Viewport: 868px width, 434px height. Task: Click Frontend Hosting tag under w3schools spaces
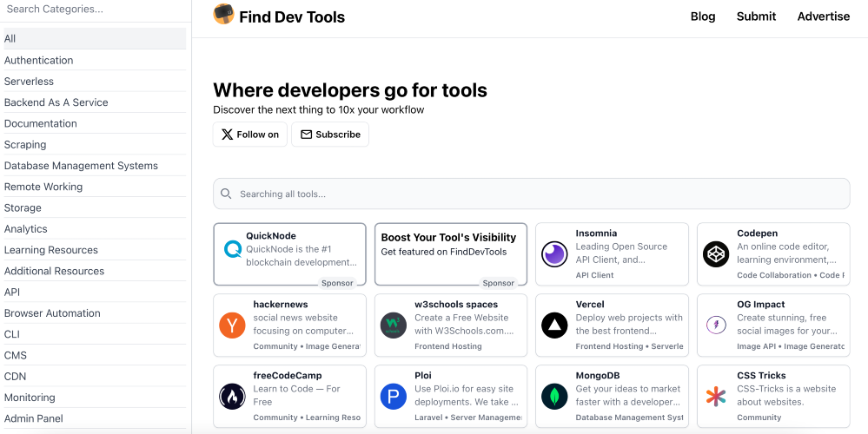[447, 346]
